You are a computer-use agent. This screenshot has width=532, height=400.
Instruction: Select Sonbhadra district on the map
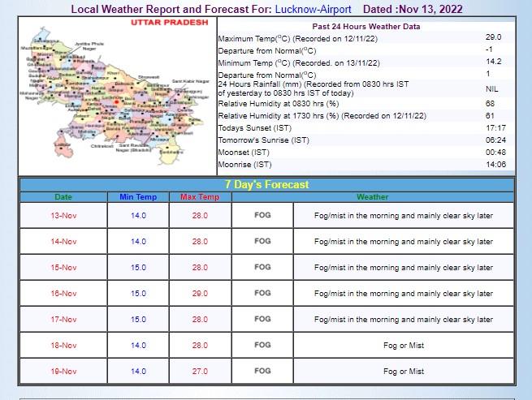pyautogui.click(x=169, y=151)
